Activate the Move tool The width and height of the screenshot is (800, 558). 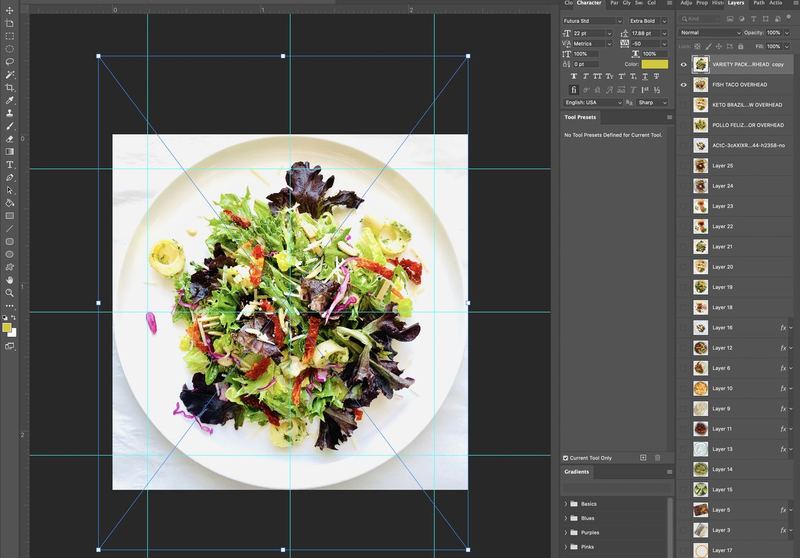[10, 10]
